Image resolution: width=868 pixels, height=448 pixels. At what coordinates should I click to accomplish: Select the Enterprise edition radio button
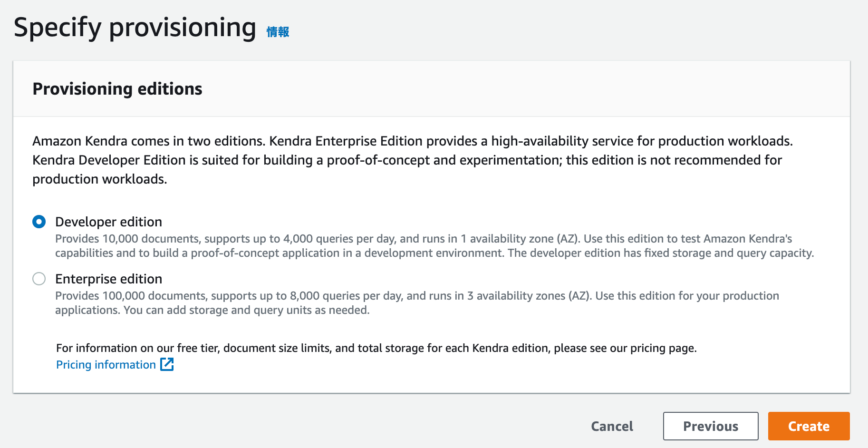click(39, 279)
